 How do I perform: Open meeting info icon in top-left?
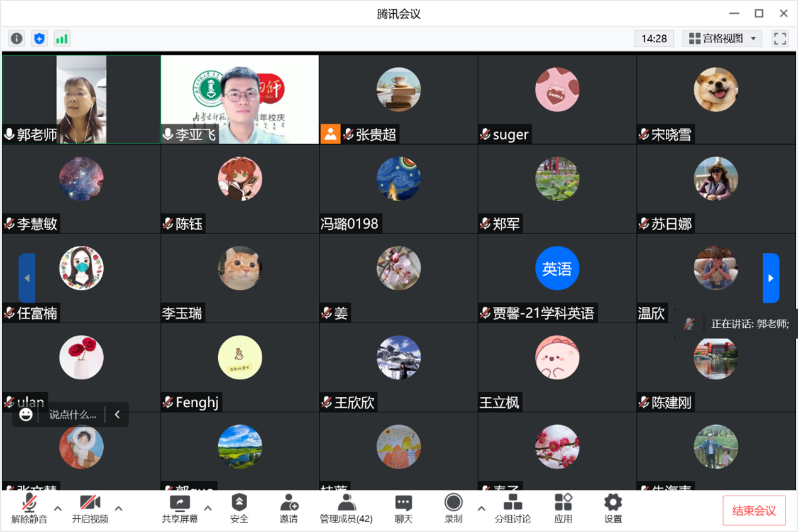[x=16, y=38]
